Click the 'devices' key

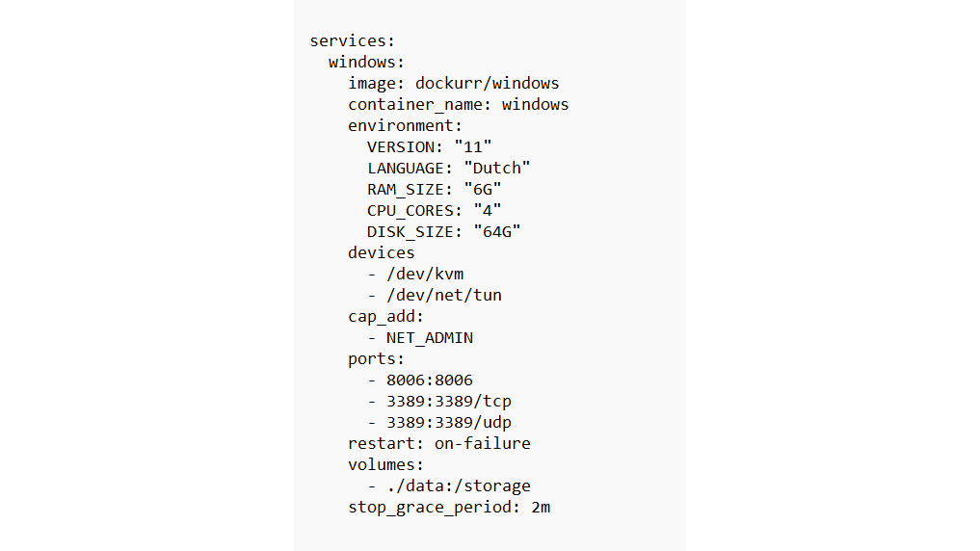(382, 252)
